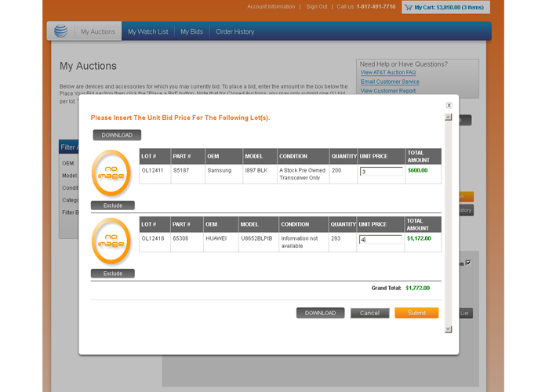
Task: Go to the My Bids tab
Action: coord(191,31)
